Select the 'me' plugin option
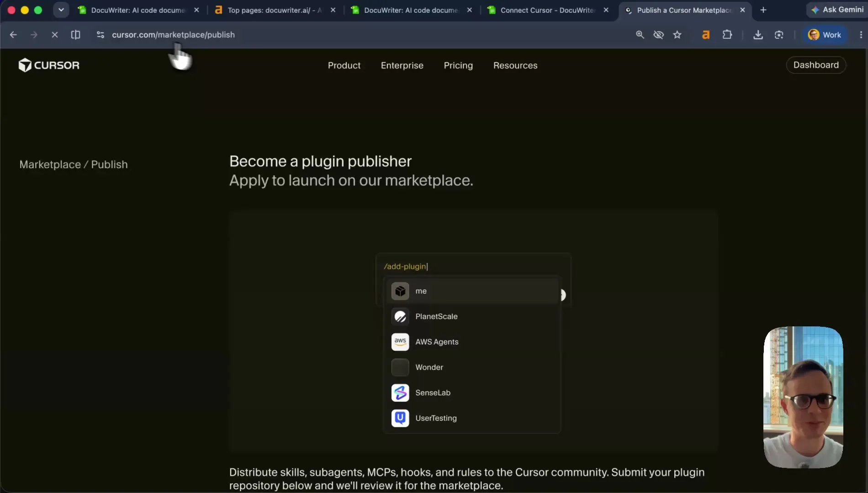The image size is (868, 493). [x=472, y=291]
